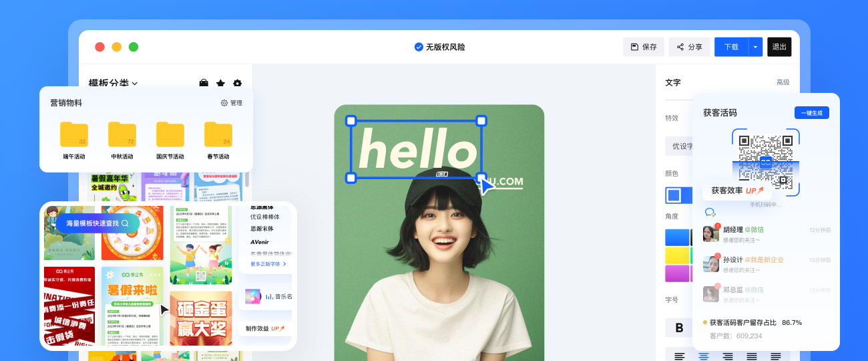This screenshot has height=361, width=868.
Task: Select the lucky wheel template thumbnail
Action: pos(132,233)
